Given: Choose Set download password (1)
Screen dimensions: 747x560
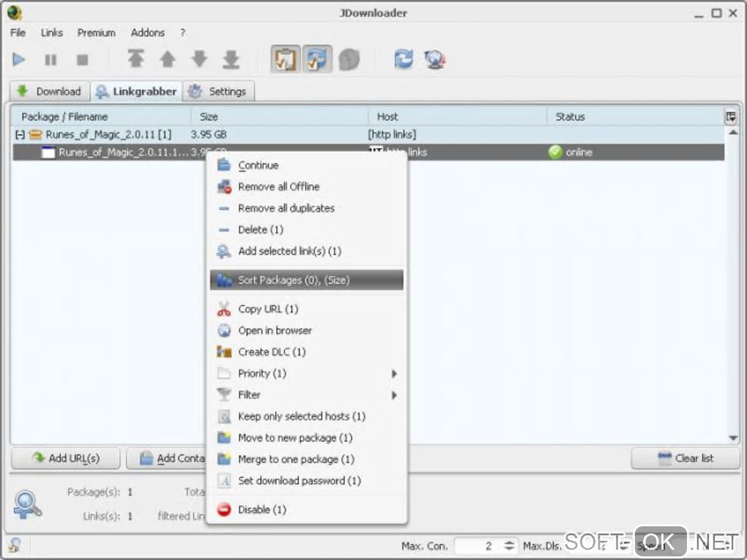Looking at the screenshot, I should 306,480.
